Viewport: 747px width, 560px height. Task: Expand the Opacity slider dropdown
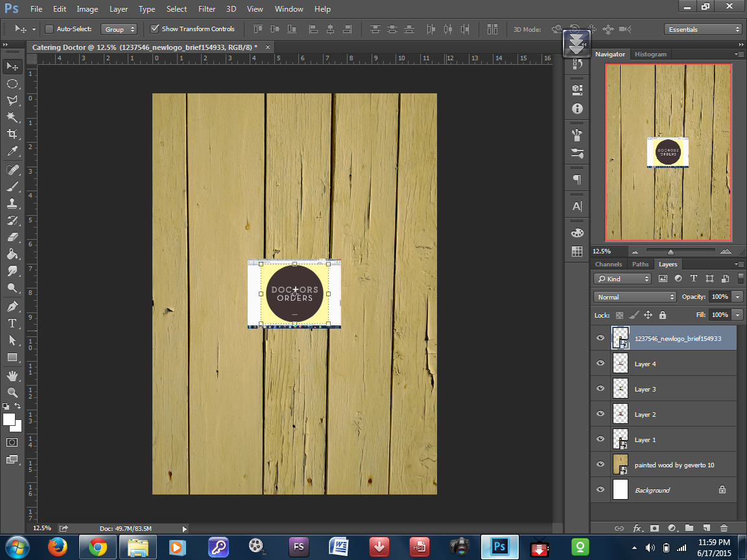(737, 297)
